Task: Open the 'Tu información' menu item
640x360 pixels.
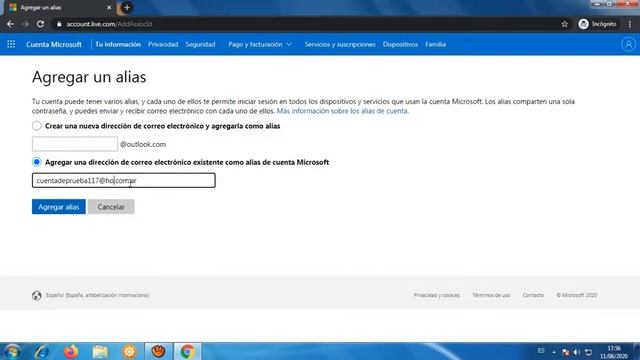Action: pos(118,44)
